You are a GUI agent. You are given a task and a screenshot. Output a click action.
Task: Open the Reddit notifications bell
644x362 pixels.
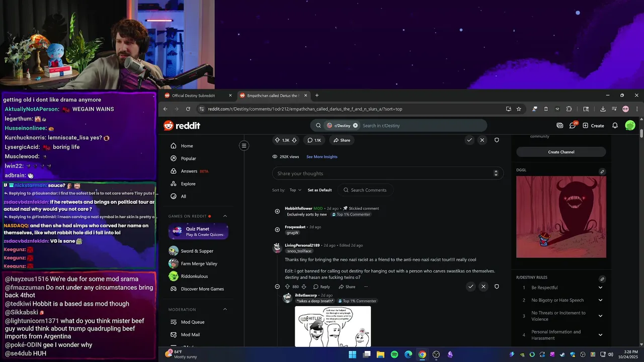coord(615,126)
